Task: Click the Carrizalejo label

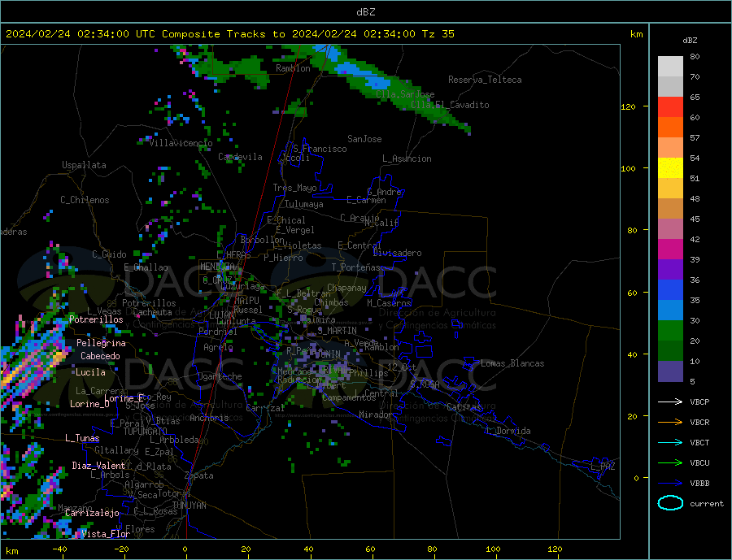Action: [92, 514]
